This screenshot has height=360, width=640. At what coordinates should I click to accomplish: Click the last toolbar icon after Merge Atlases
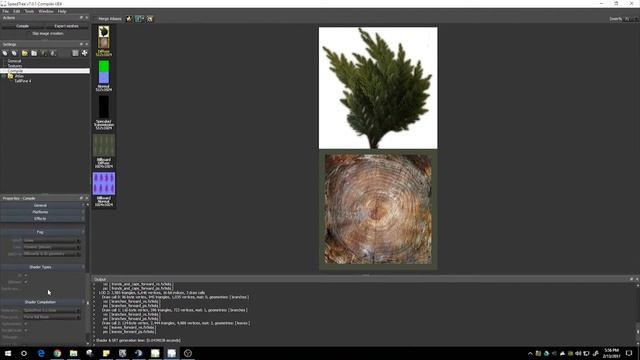pyautogui.click(x=150, y=19)
